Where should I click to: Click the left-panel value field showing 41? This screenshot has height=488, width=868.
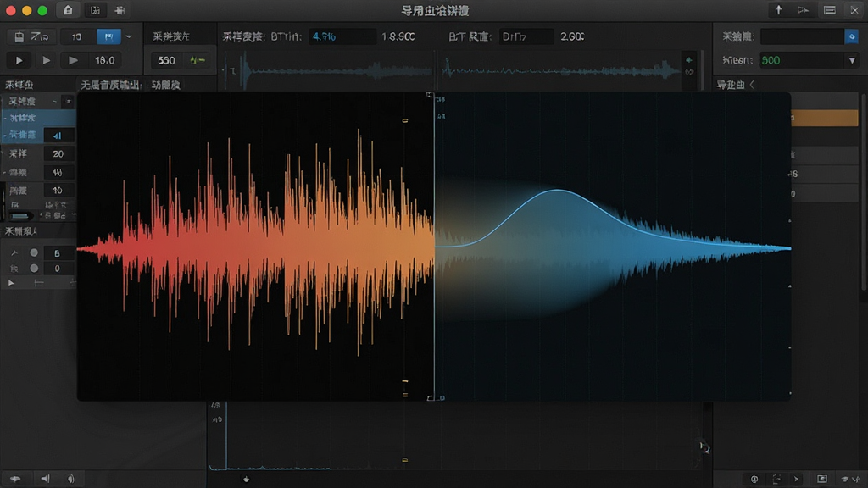58,136
